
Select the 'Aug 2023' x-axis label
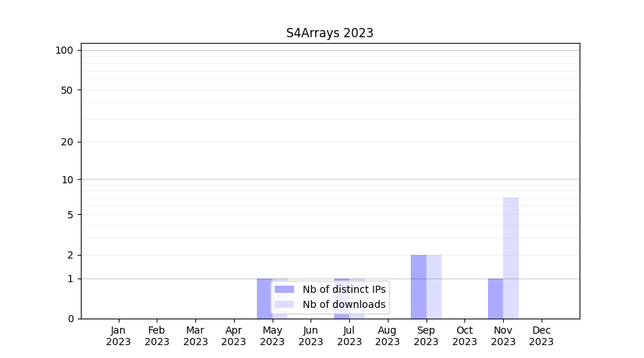pyautogui.click(x=388, y=336)
